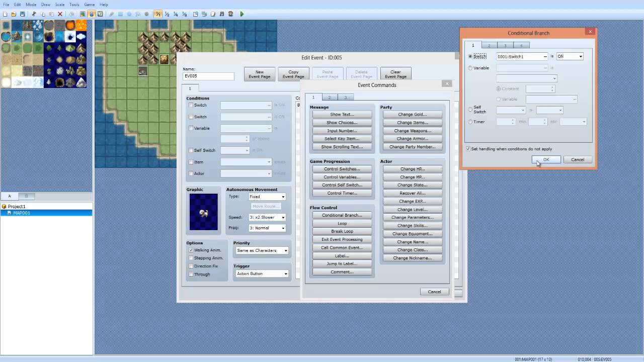Click the event Graphic preview image

(x=204, y=212)
